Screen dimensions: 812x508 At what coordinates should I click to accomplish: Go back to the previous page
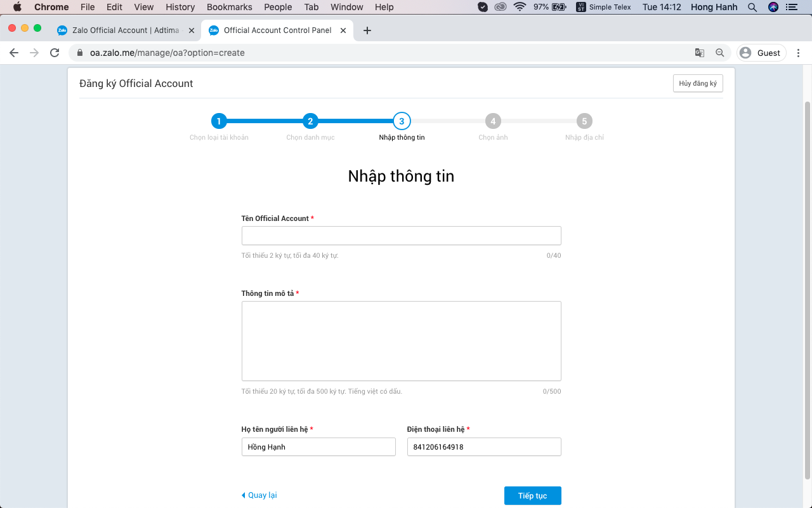point(14,53)
